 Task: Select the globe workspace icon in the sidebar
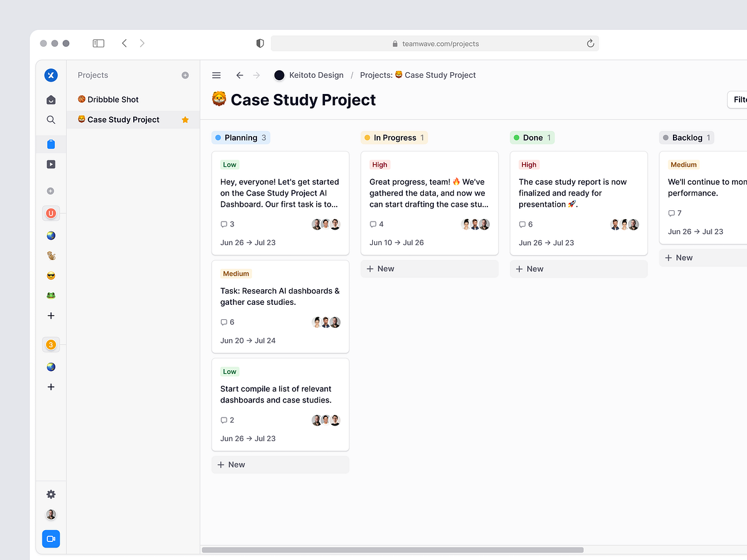(x=51, y=235)
